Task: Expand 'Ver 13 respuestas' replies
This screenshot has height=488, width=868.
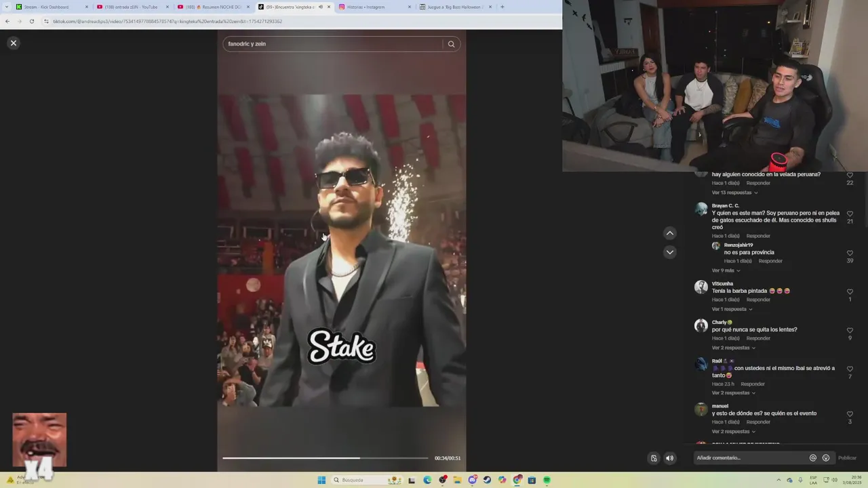Action: click(x=734, y=192)
